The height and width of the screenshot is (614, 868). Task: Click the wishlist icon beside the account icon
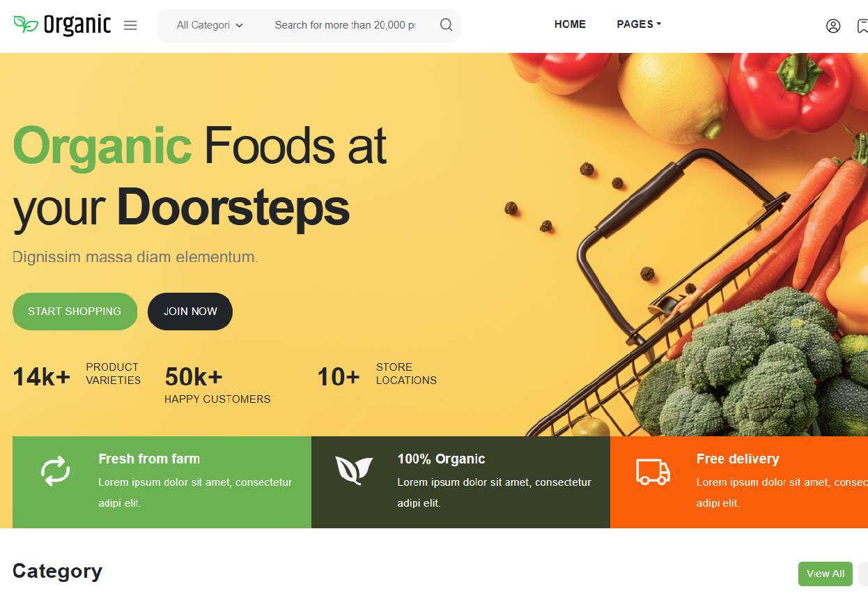pos(862,26)
